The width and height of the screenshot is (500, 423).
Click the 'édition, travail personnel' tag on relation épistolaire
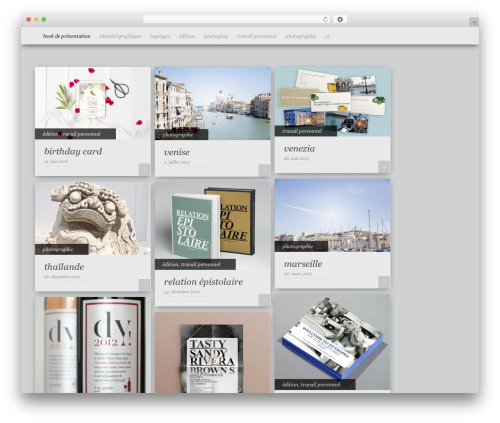pos(195,264)
